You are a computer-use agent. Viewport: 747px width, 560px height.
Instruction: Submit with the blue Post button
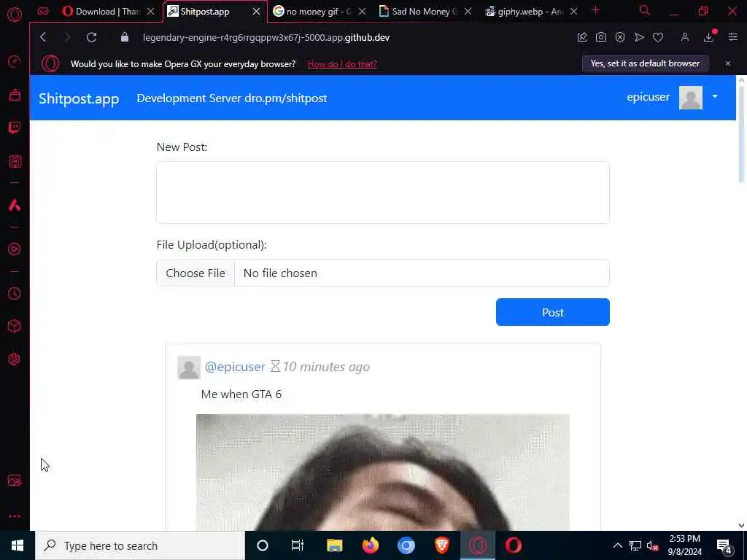[553, 312]
